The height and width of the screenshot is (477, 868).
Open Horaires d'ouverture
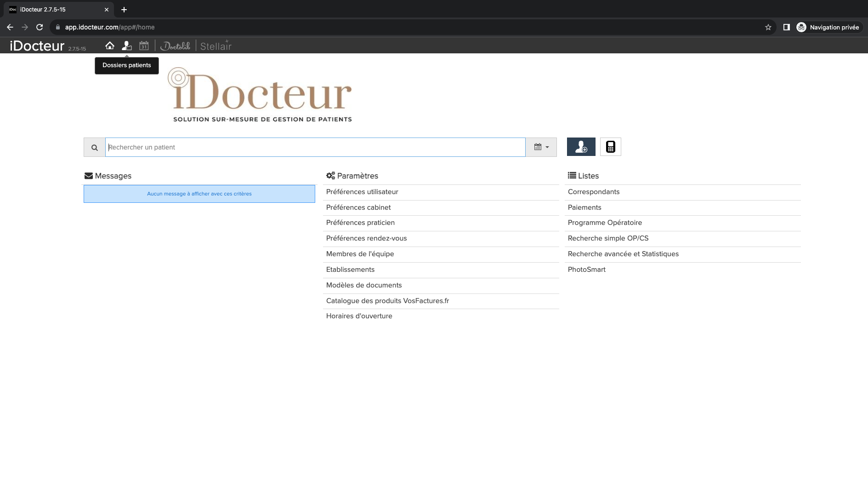(359, 316)
